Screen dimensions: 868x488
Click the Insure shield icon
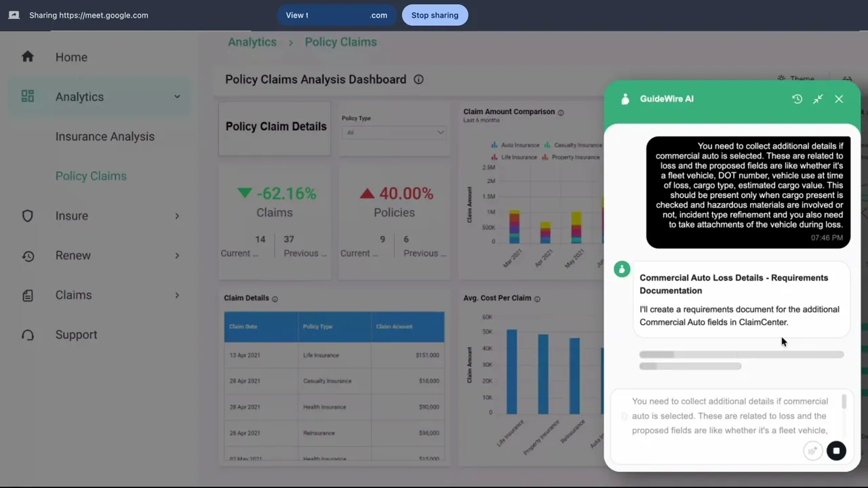click(x=28, y=216)
